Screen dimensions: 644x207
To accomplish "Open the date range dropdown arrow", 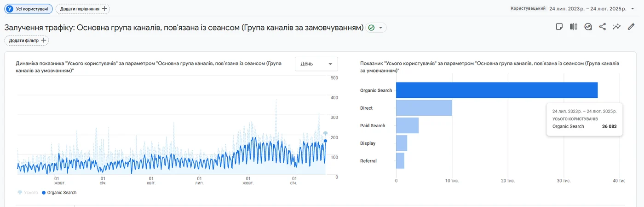I will [x=632, y=8].
